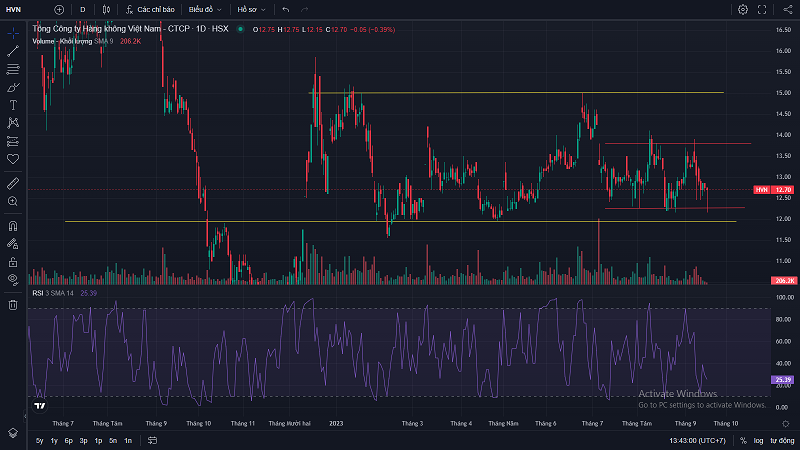Screen dimensions: 800x450
Task: Select the crosshair cursor tool
Action: [13, 33]
